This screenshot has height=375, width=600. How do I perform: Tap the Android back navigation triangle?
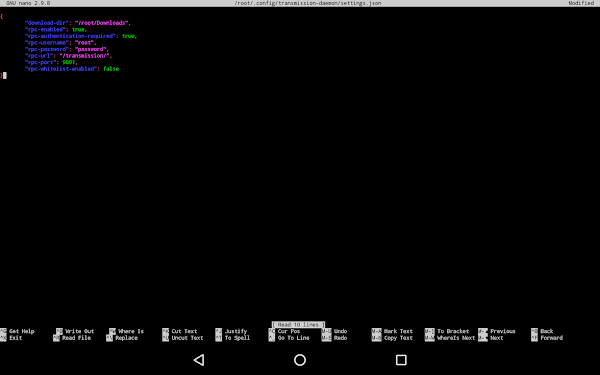(199, 360)
